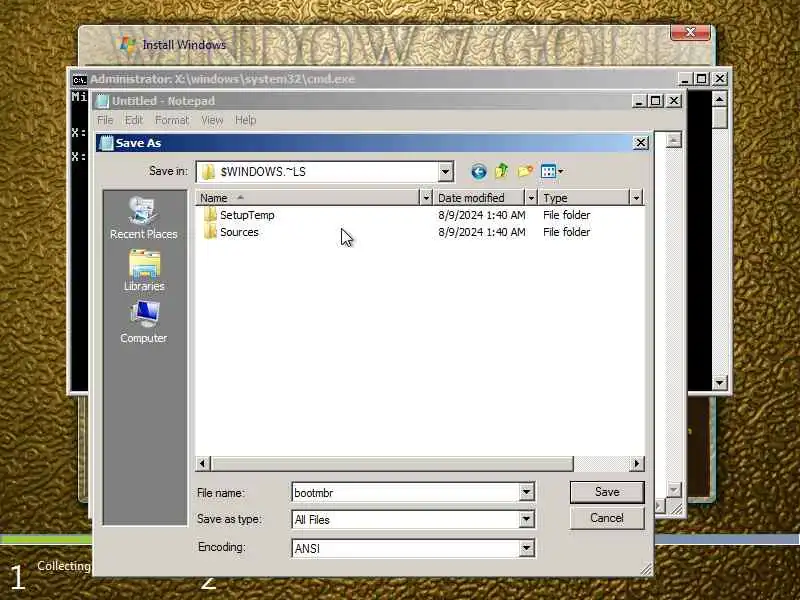Click the File name input field
This screenshot has width=800, height=600.
pos(406,492)
